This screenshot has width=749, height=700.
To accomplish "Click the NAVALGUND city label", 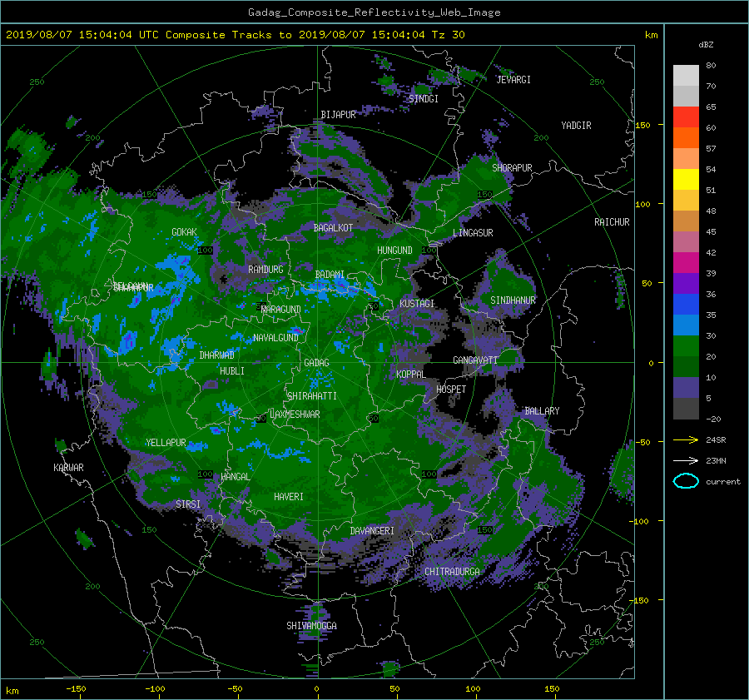I will click(x=275, y=338).
